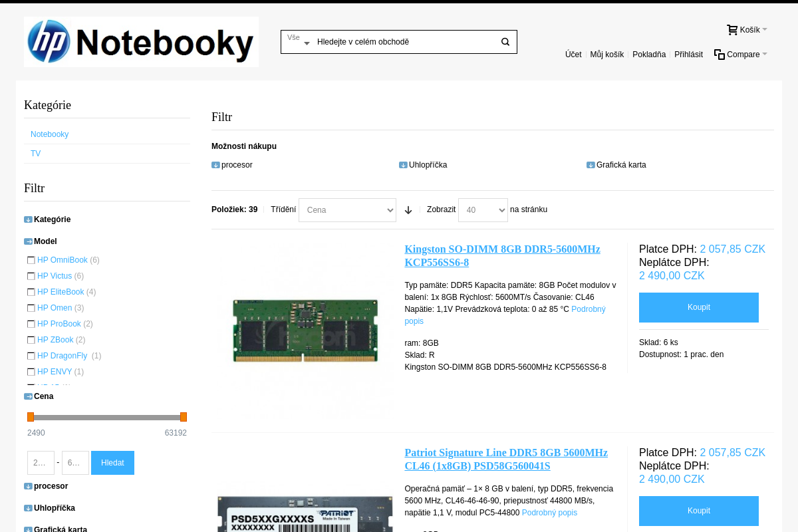Image resolution: width=798 pixels, height=532 pixels.
Task: Open the Košík cart icon
Action: click(x=732, y=30)
